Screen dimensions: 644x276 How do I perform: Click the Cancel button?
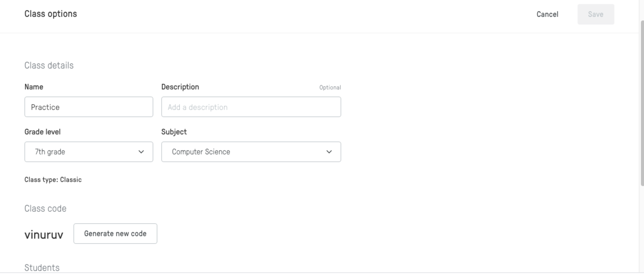(x=547, y=14)
